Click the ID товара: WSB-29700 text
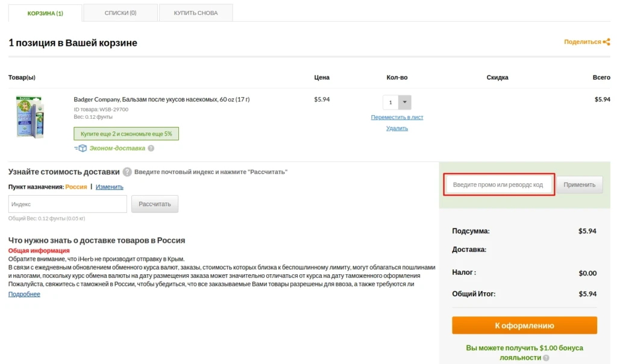Viewport: 617px width, 364px height. tap(101, 110)
